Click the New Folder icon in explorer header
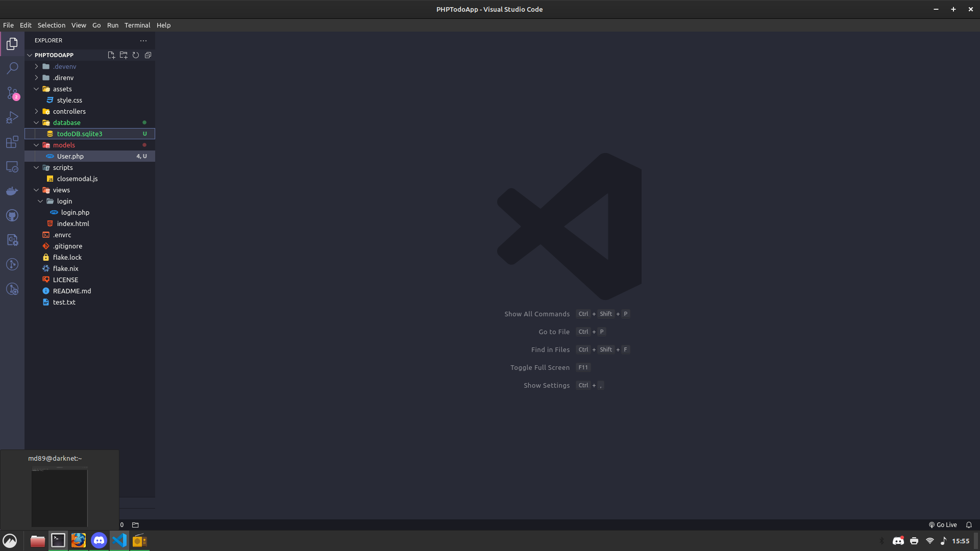 (124, 55)
